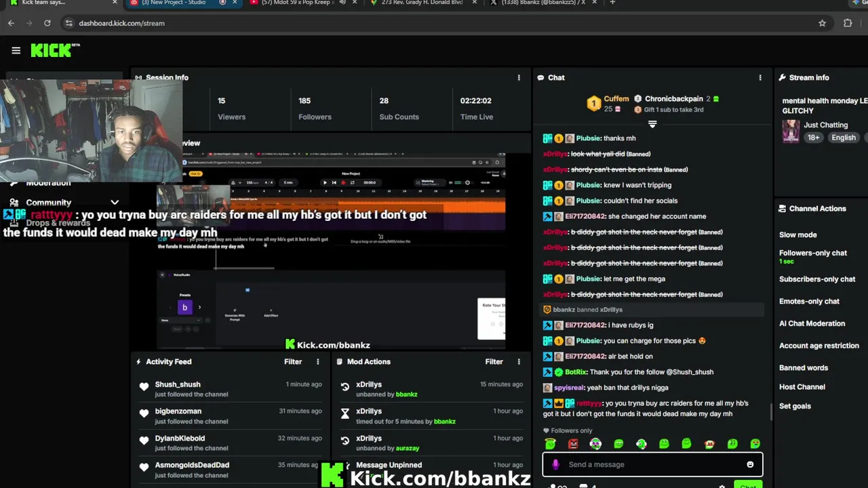Viewport: 868px width, 488px height.
Task: Open Moderation in sidebar
Action: [48, 183]
